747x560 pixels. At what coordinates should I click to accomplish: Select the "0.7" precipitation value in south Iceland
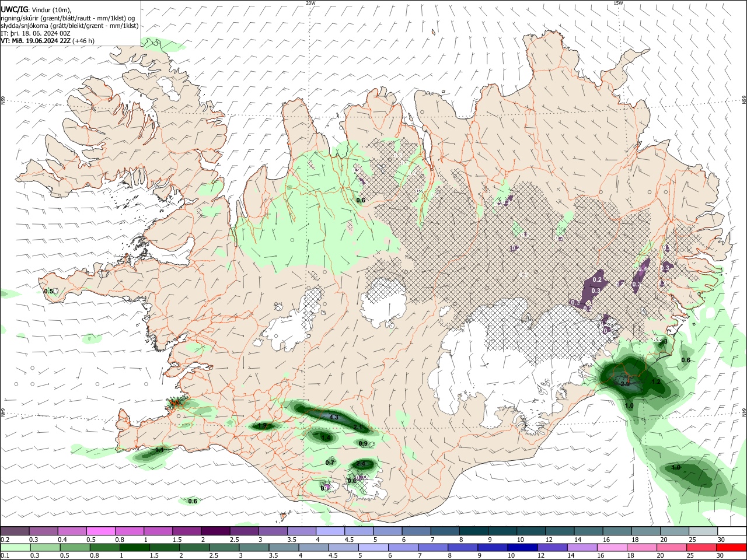(x=330, y=463)
